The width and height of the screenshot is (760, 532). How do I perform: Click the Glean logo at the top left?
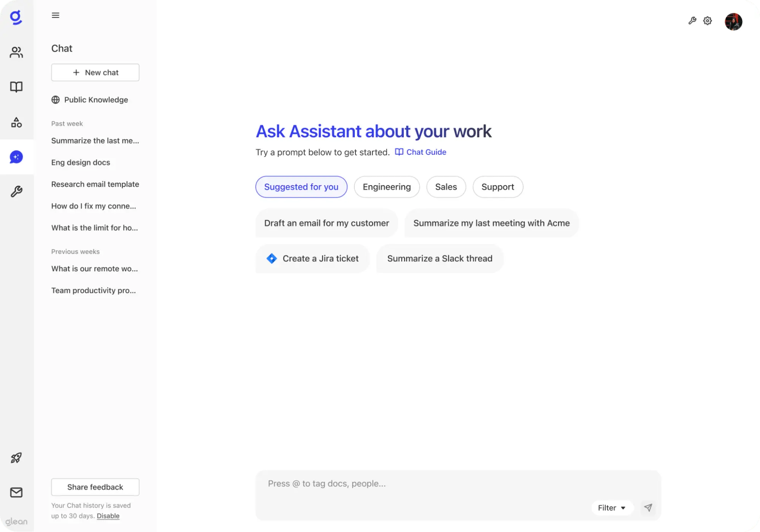[x=16, y=17]
